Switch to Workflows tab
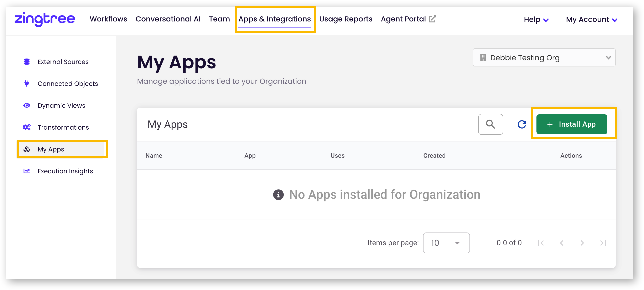 tap(108, 19)
